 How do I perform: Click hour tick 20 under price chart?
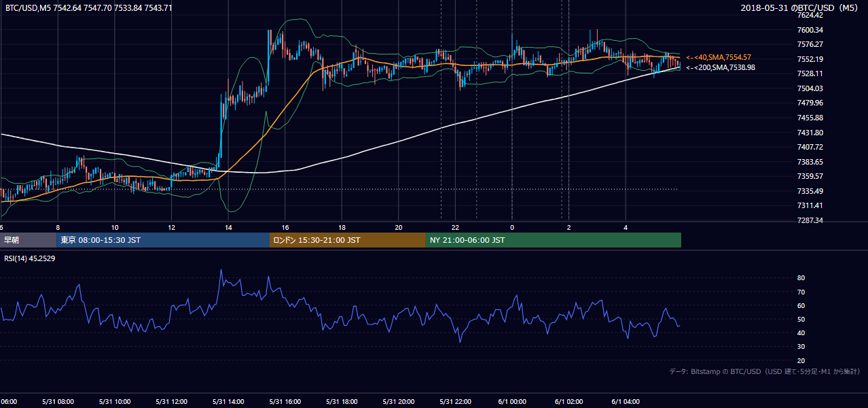[x=399, y=227]
